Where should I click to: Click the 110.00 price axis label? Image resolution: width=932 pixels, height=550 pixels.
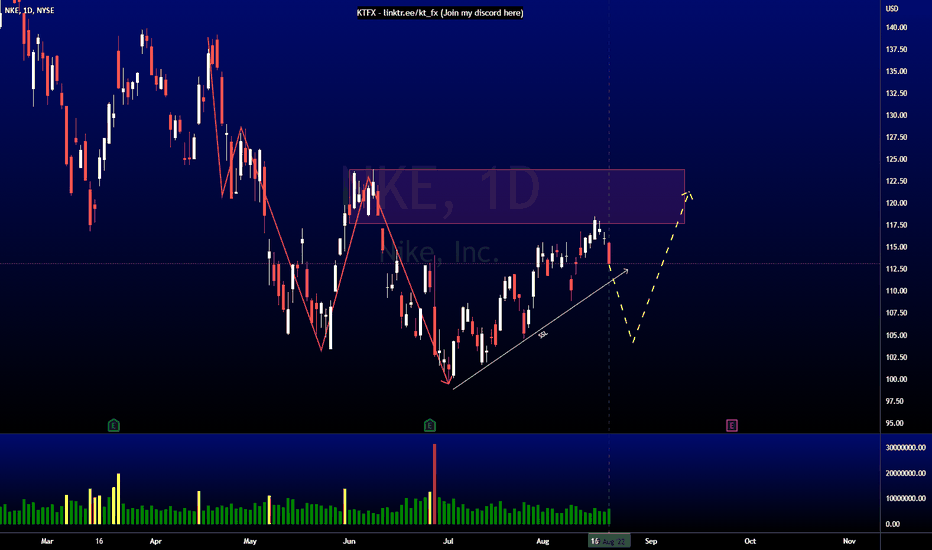pos(896,291)
